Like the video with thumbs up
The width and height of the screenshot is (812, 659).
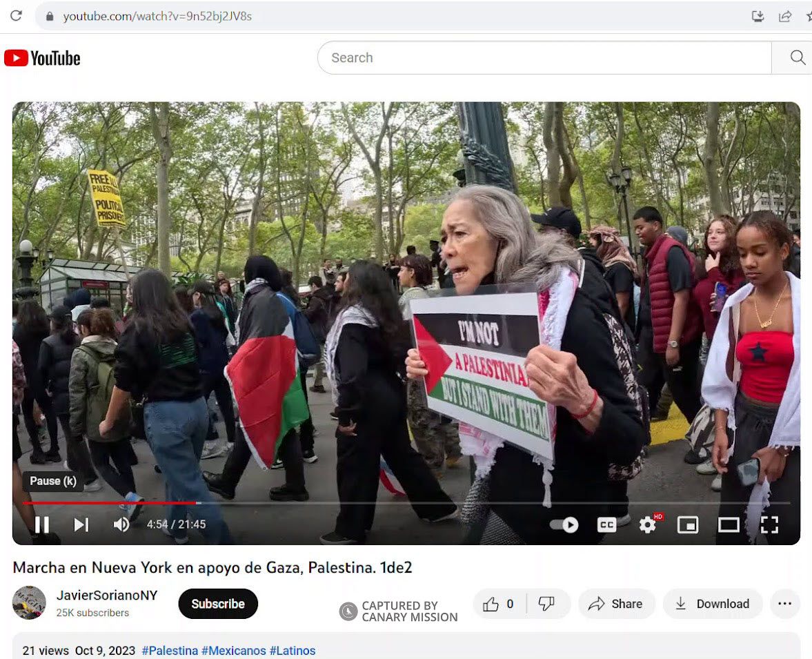point(499,604)
